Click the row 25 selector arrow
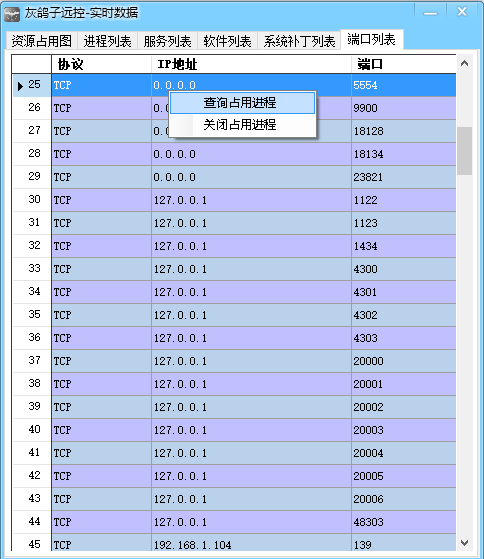 pos(20,86)
